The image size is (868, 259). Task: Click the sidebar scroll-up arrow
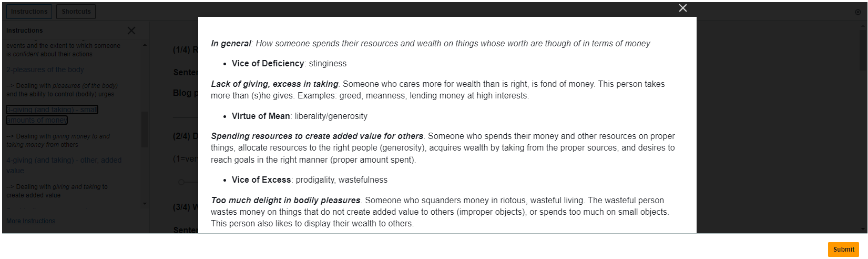tap(145, 45)
